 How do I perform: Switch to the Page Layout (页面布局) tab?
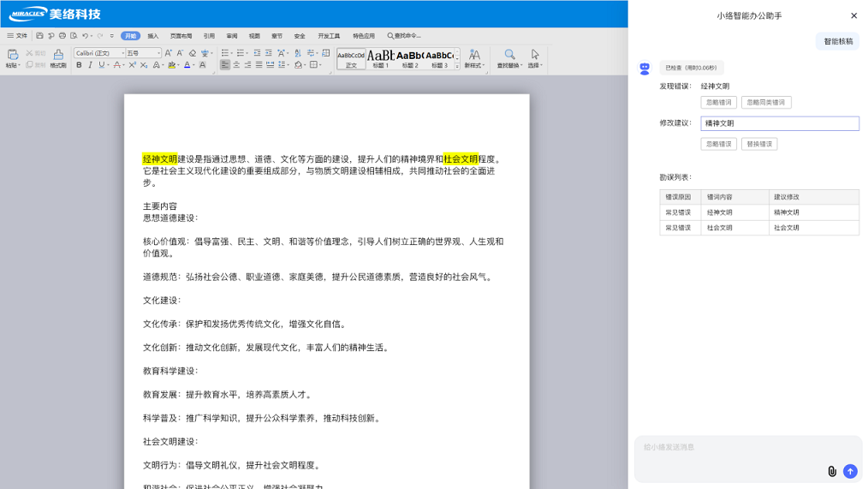tap(181, 36)
